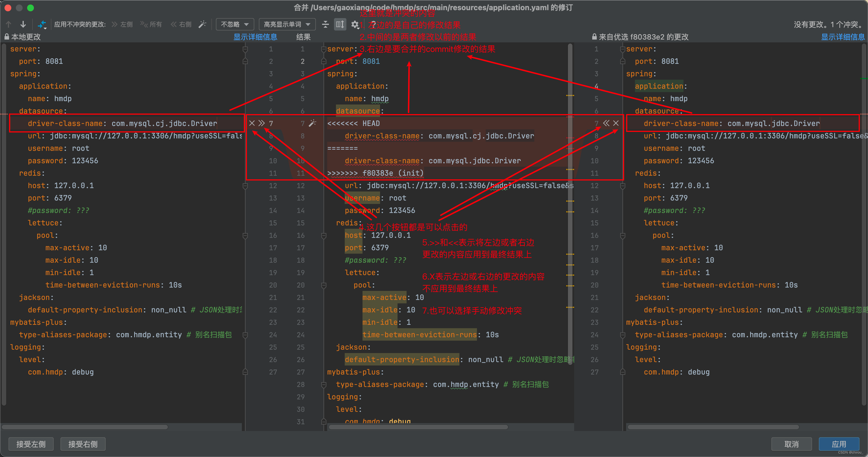Click 'host: 127.0.0.1' in right pane

[x=677, y=186]
